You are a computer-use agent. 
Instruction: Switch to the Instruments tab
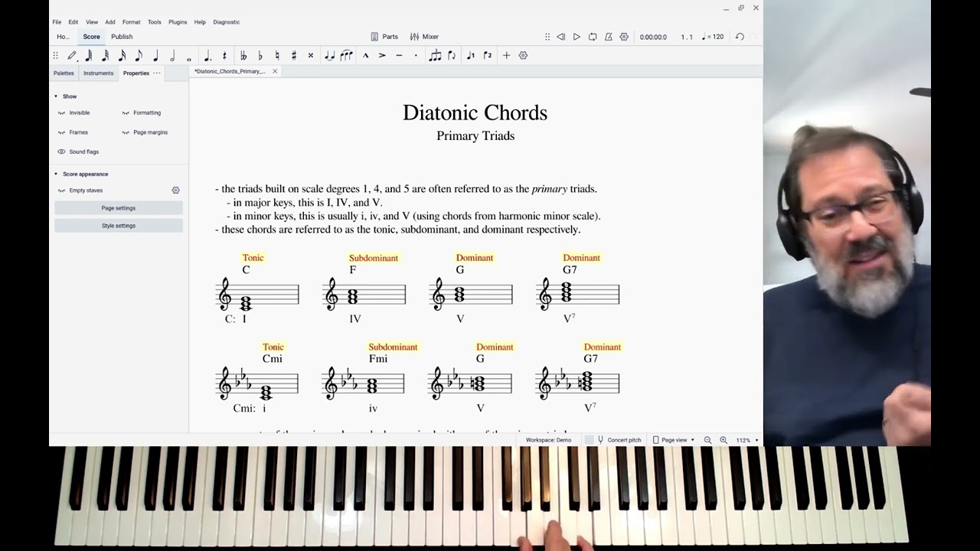pyautogui.click(x=99, y=73)
